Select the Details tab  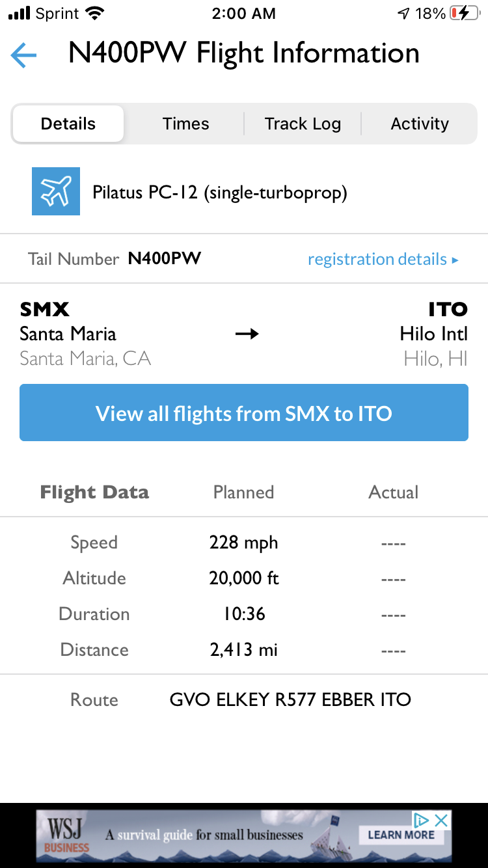coord(68,124)
